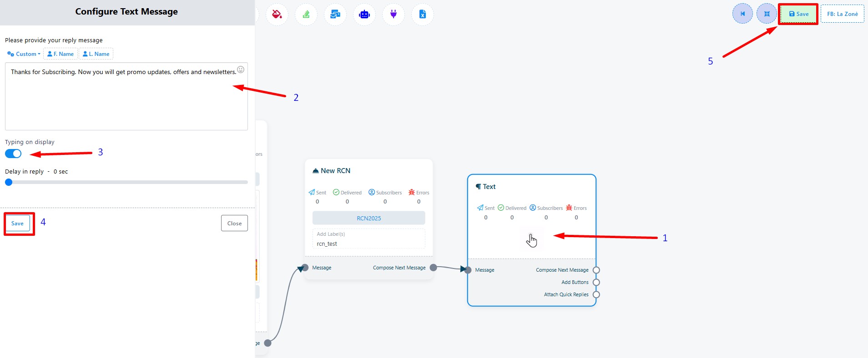Close the Configure Text Message panel
Screen dimensions: 868x358
point(234,223)
